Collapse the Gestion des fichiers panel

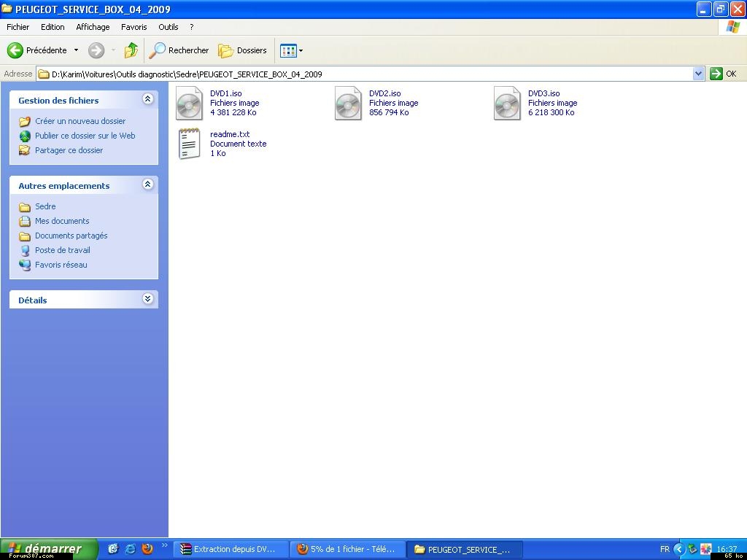coord(147,98)
